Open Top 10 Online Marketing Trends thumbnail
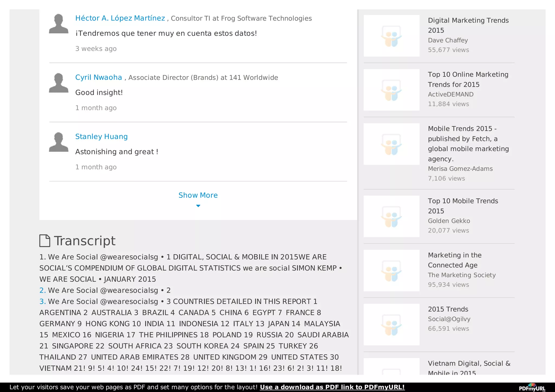555x392 pixels. tap(391, 90)
